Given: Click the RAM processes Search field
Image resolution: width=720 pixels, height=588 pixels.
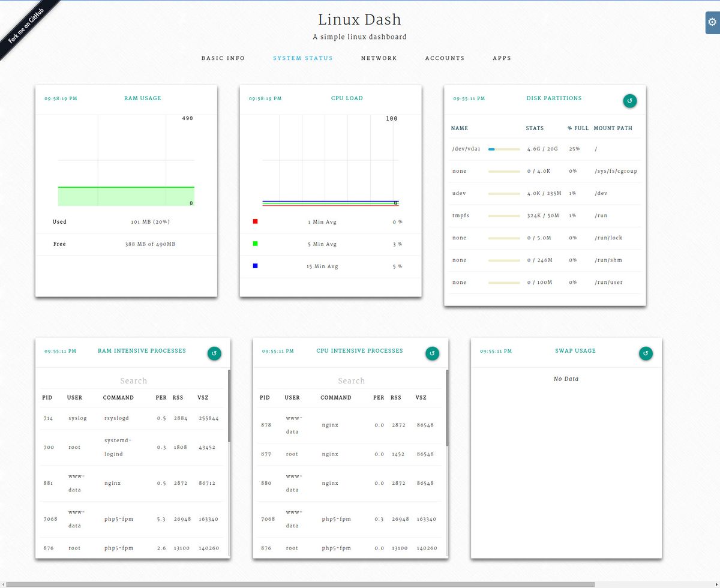Looking at the screenshot, I should pyautogui.click(x=133, y=381).
